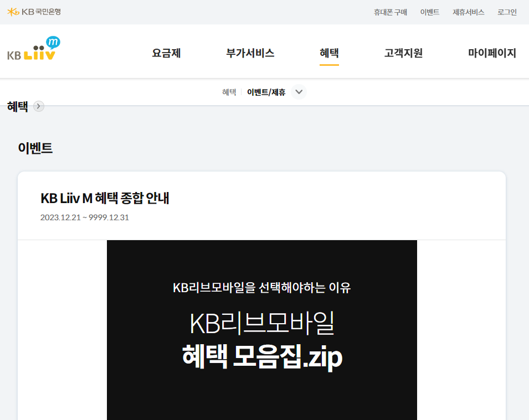The height and width of the screenshot is (420, 529).
Task: Click the 혜택 breadcrumb link
Action: click(229, 92)
